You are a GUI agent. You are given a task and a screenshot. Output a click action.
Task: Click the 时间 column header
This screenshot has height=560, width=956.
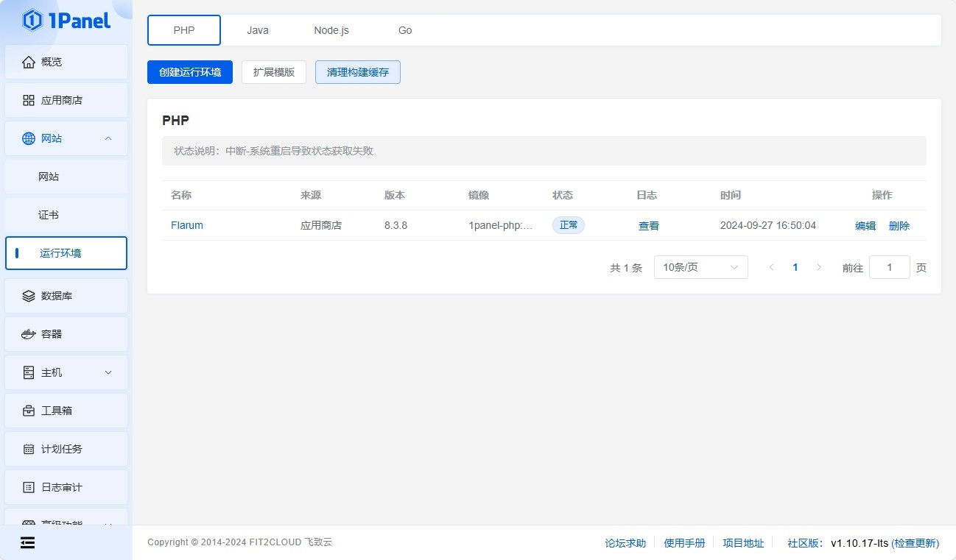pyautogui.click(x=731, y=195)
